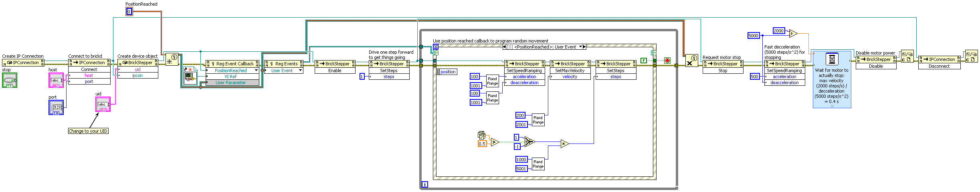This screenshot has width=980, height=192.
Task: Open the User Event dropdown arrow
Action: [300, 71]
